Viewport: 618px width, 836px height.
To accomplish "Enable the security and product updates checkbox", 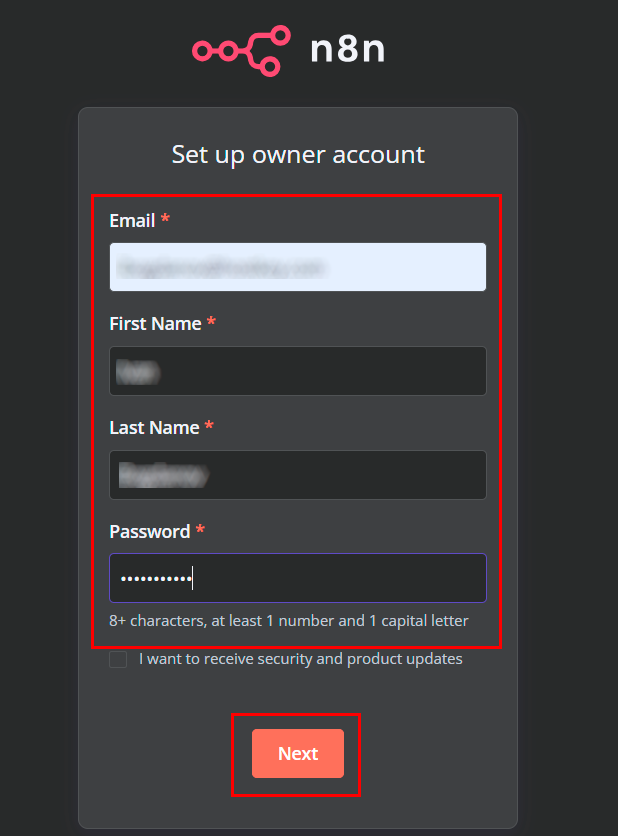I will (118, 660).
